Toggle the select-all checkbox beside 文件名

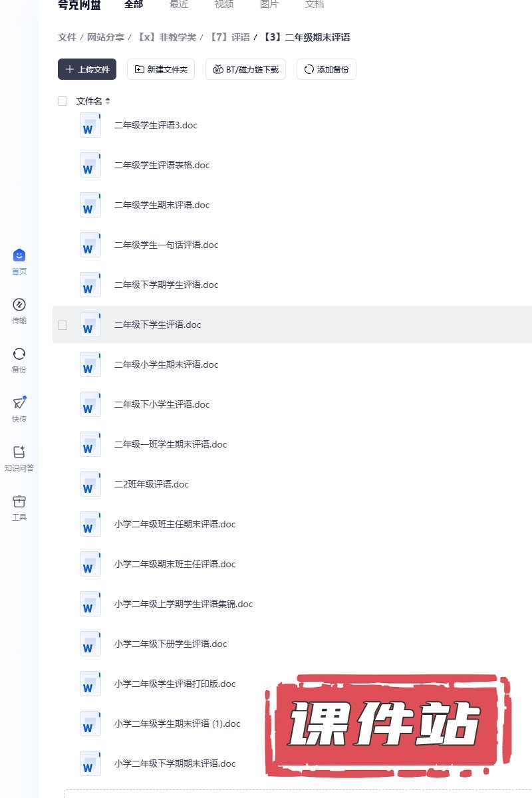click(63, 101)
